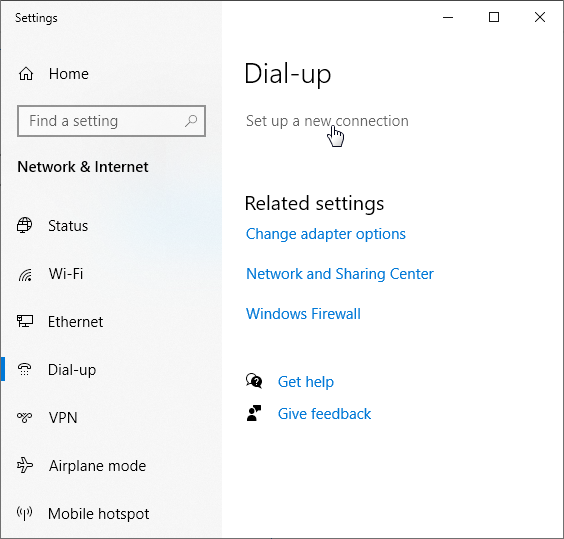The image size is (564, 539).
Task: Click the Mobile hotspot antenna icon
Action: [24, 513]
